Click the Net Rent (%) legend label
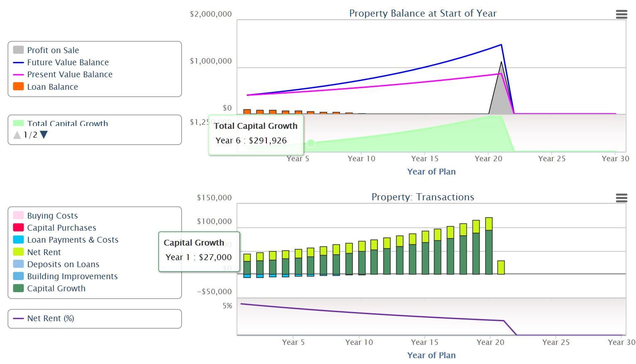636x364 pixels. [50, 318]
